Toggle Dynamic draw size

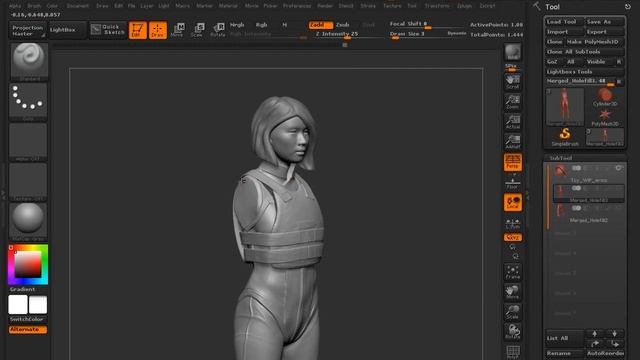[457, 33]
